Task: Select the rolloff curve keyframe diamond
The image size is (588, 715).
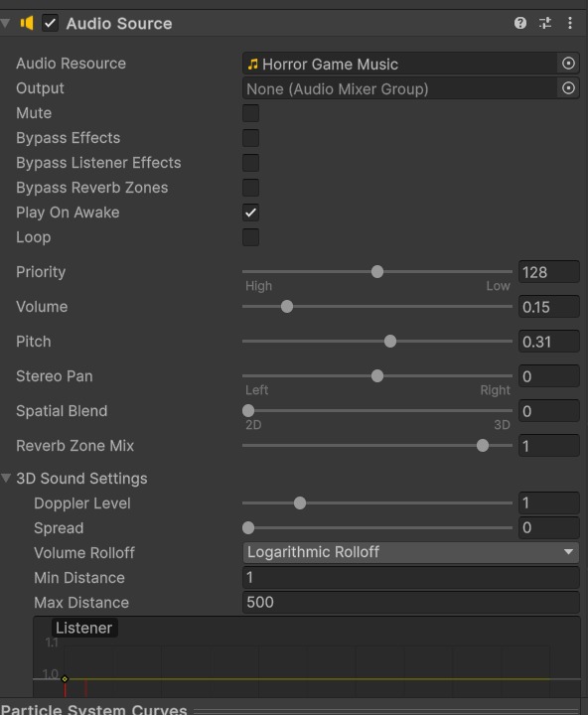Action: coord(65,679)
